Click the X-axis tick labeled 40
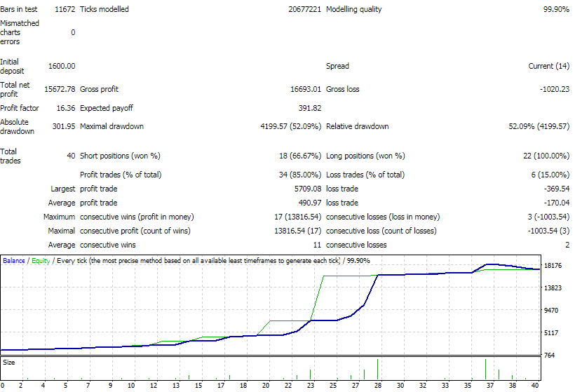575x392 pixels. [536, 385]
